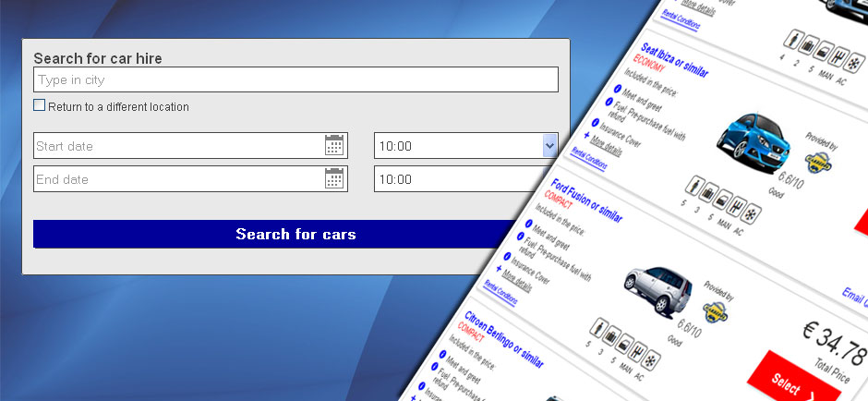Click Insurance Cover info icon, Ford Fusion
The height and width of the screenshot is (401, 868).
coord(507,257)
